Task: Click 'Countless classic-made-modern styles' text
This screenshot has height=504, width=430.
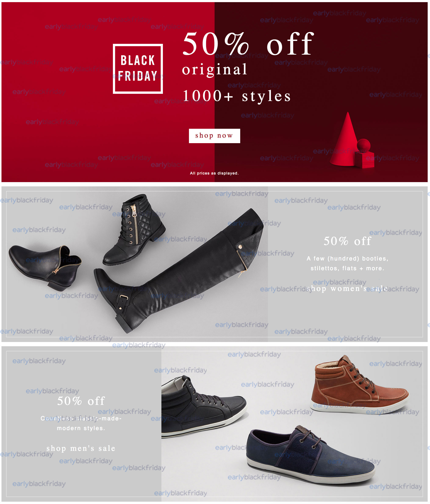Action: coord(81,423)
